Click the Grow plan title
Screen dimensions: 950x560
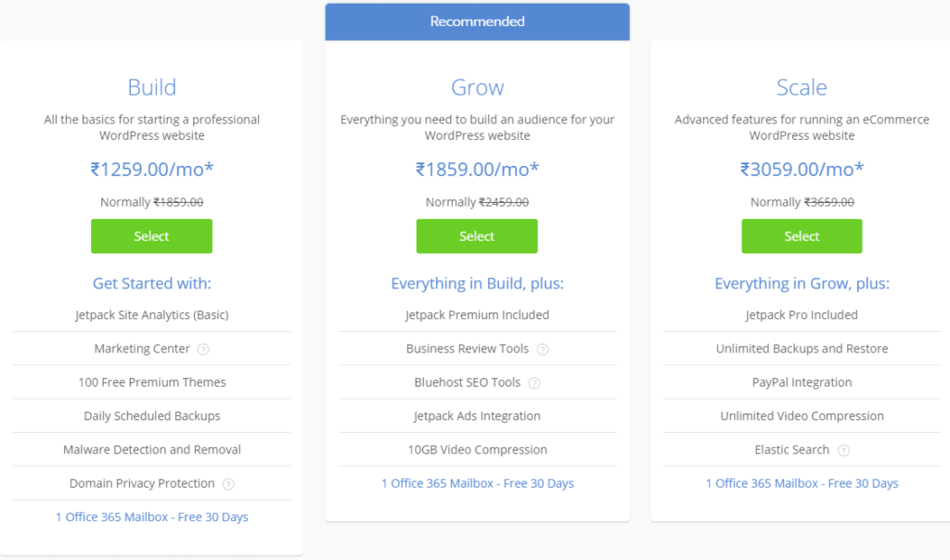coord(478,87)
